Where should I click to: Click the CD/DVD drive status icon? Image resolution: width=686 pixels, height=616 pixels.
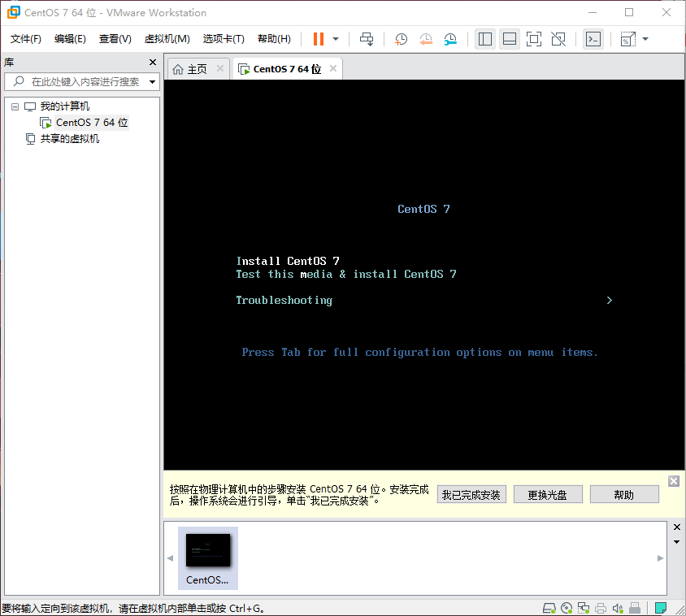tap(567, 608)
